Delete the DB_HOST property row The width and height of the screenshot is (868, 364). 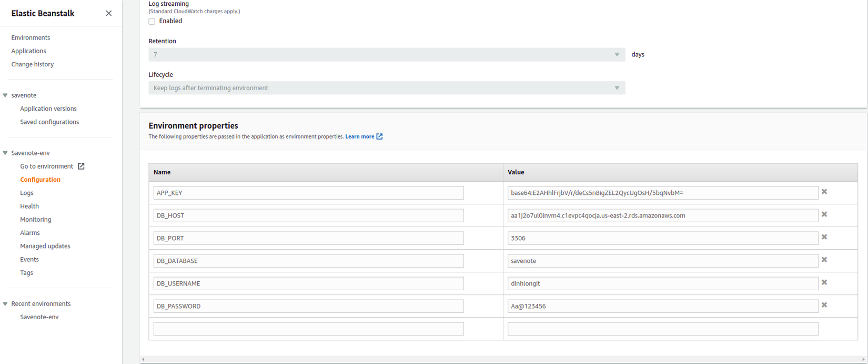point(824,214)
